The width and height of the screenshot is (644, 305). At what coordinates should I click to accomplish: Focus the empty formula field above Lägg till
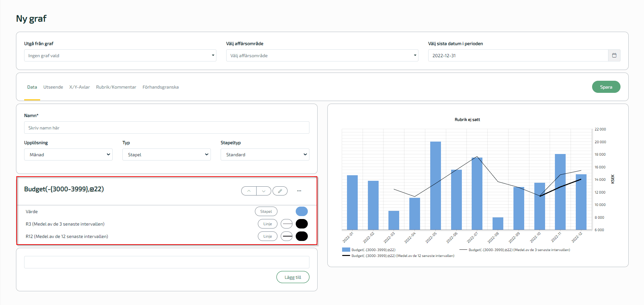tap(166, 262)
